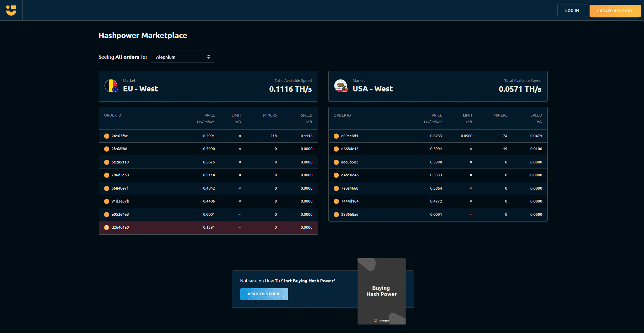
Task: Click the READ THIS GUIDE button
Action: click(x=264, y=294)
